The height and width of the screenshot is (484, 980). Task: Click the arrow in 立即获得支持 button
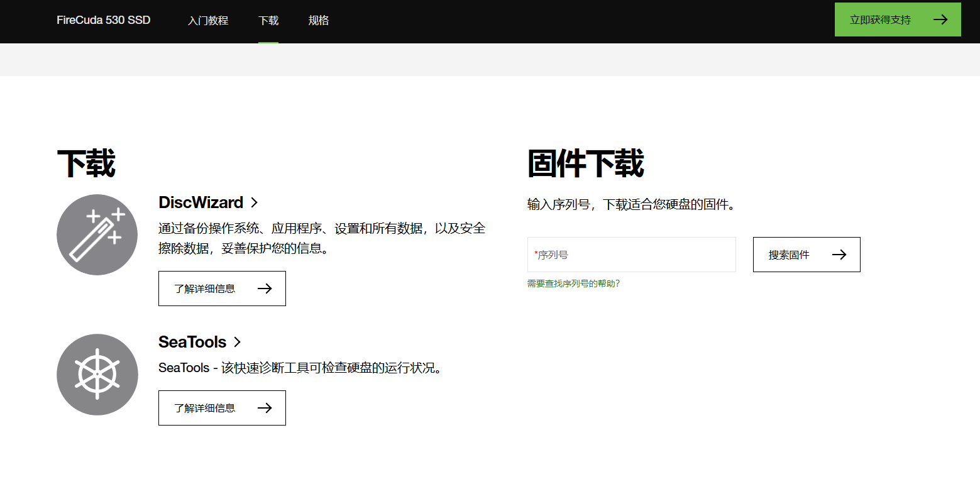[940, 19]
